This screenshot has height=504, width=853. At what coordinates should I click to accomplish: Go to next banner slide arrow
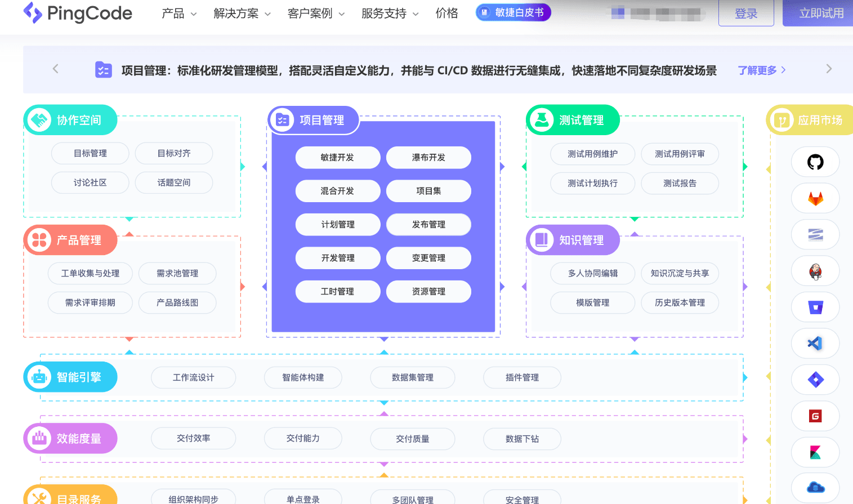pos(829,69)
